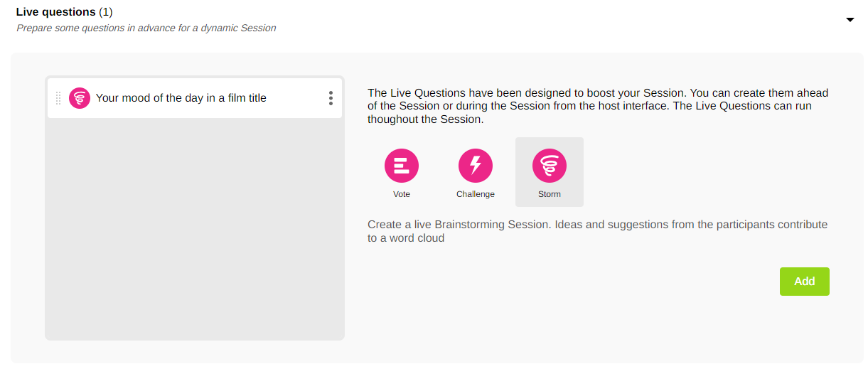Viewport: 868px width, 369px height.
Task: Click the Challenge label text
Action: pyautogui.click(x=476, y=194)
